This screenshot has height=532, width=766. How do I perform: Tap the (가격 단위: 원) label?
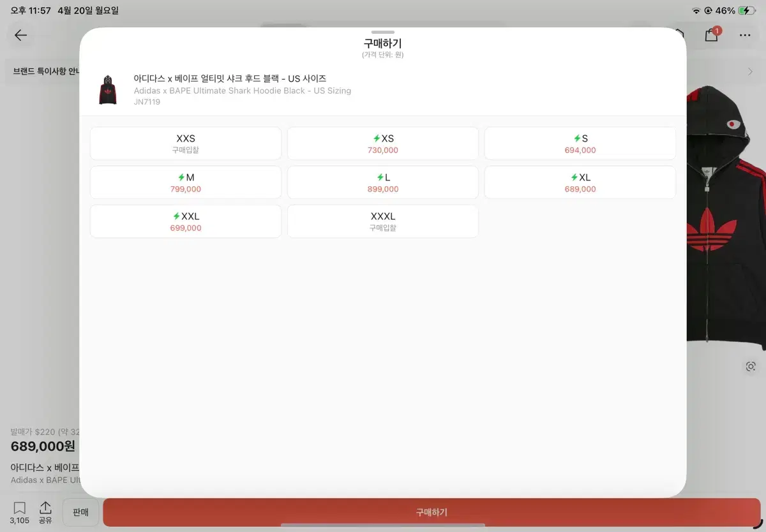[383, 55]
